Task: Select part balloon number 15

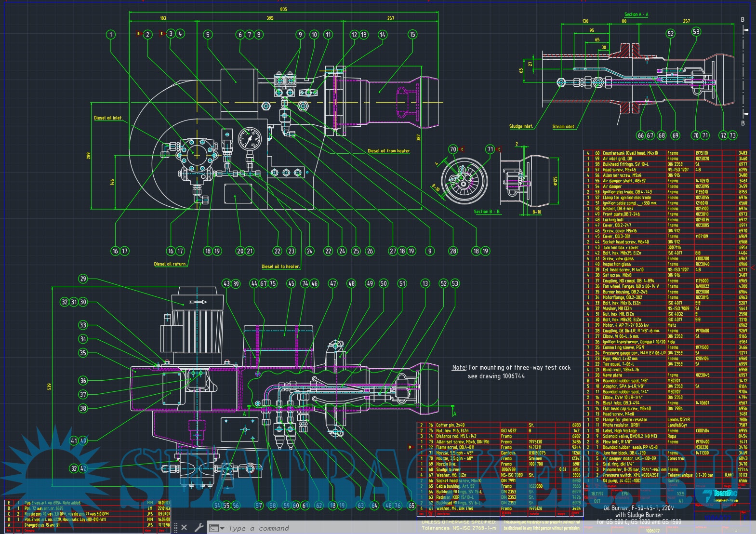Action: 412,34
